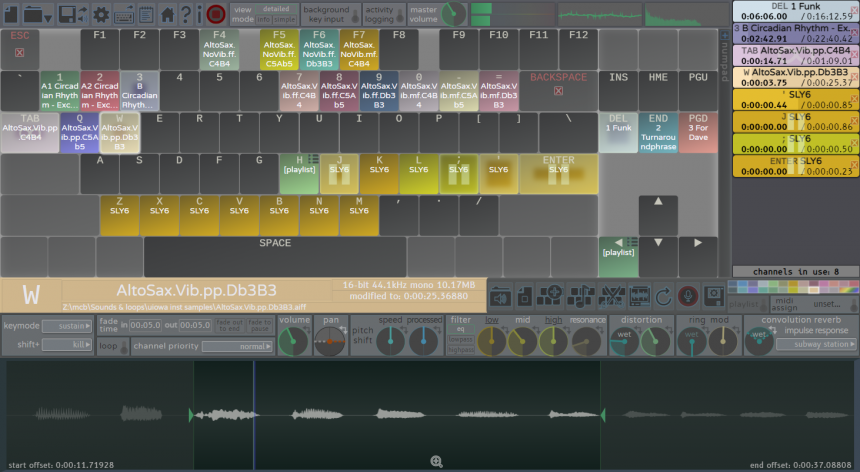Select the lowpass filter option

coord(461,339)
